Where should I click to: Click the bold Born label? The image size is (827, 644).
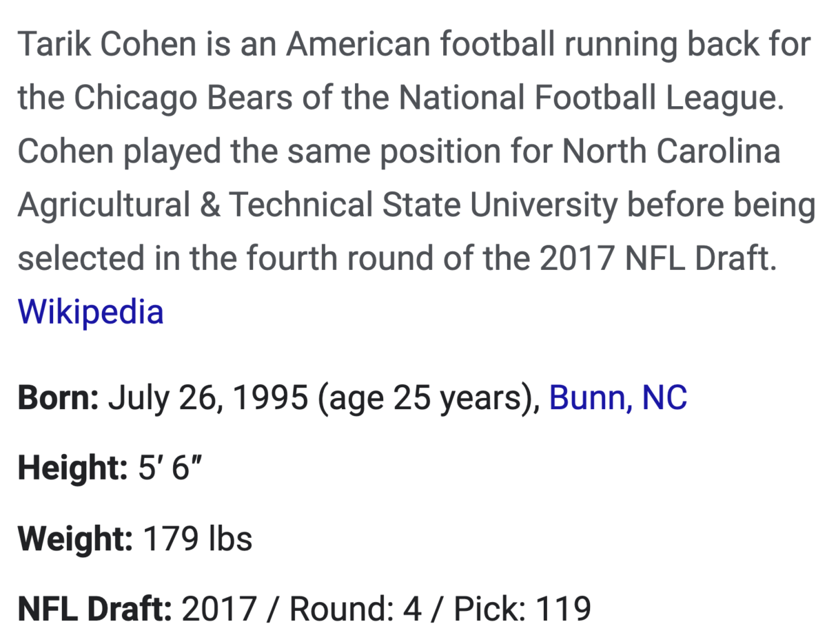[x=59, y=398]
